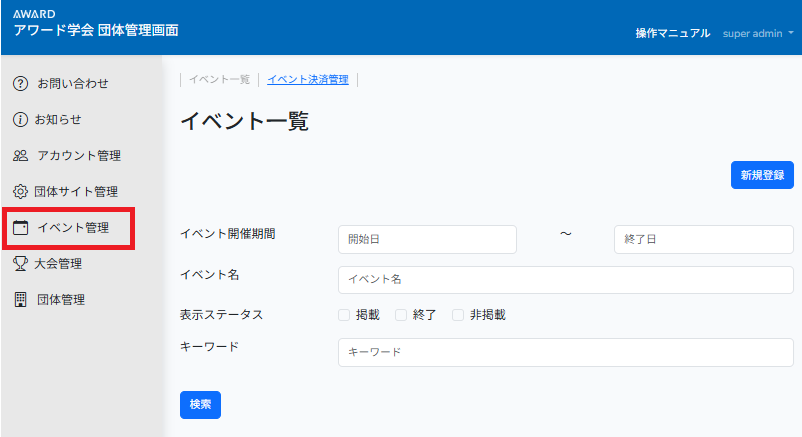The image size is (802, 437).
Task: Click the people icon for アカウント管理
Action: [20, 156]
